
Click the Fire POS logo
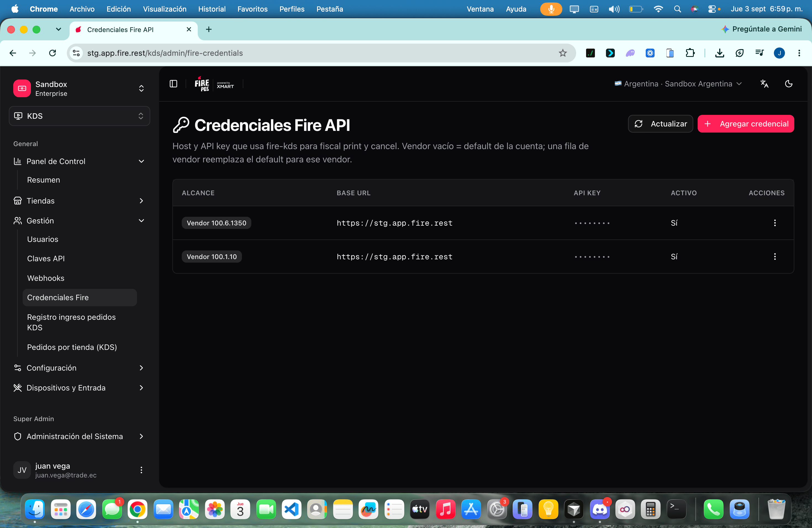(202, 84)
